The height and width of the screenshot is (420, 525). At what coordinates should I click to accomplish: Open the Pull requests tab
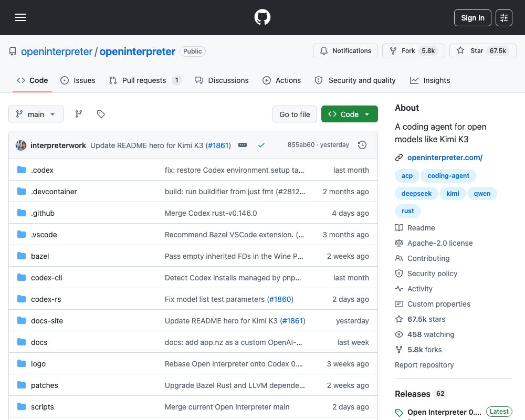click(145, 80)
